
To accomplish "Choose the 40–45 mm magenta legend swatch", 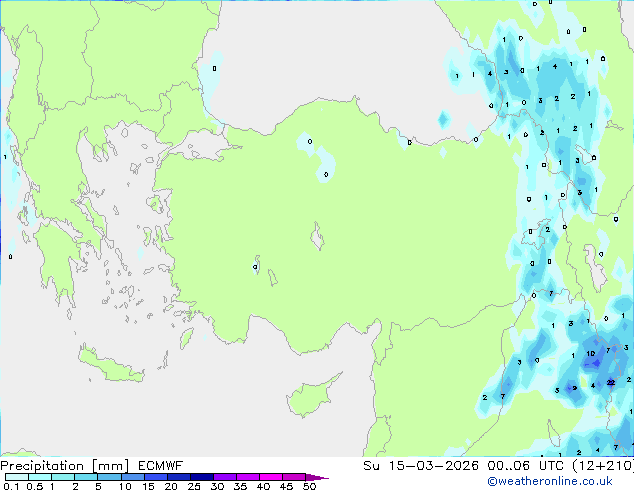I will [271, 477].
